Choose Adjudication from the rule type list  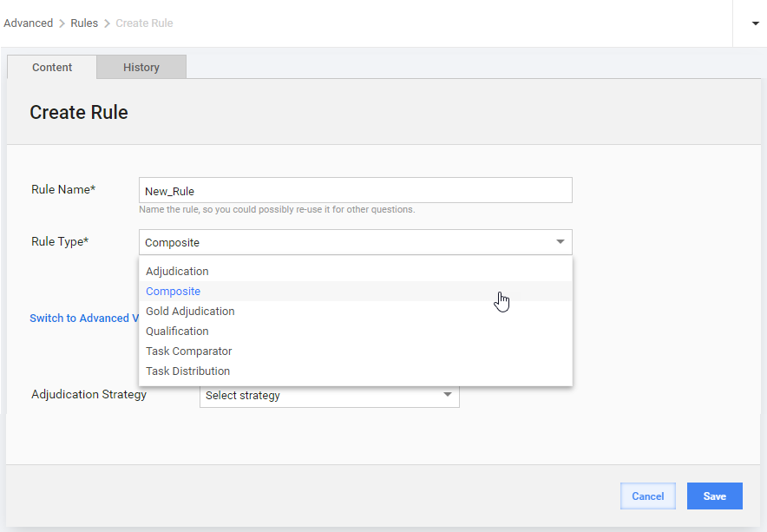355,271
